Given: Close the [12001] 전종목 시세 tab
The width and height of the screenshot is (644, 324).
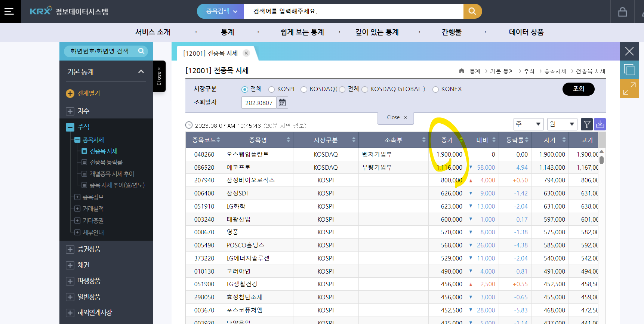Looking at the screenshot, I should 246,53.
